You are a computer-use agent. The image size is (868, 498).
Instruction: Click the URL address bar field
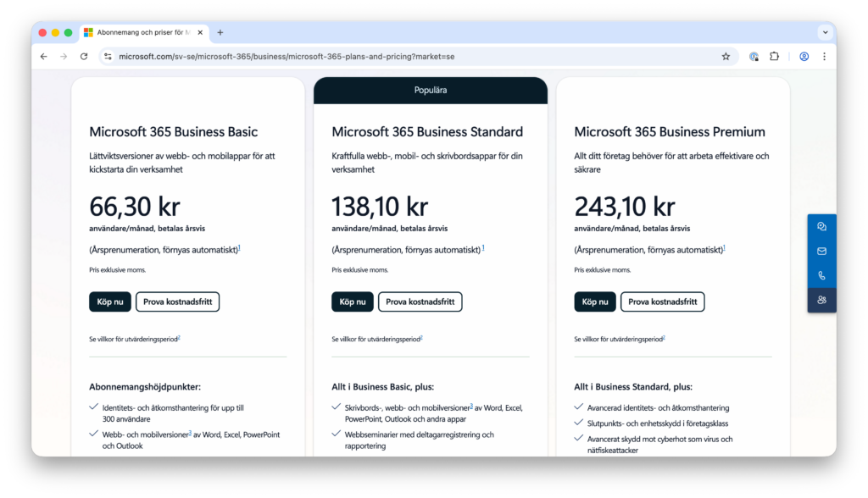pyautogui.click(x=407, y=57)
